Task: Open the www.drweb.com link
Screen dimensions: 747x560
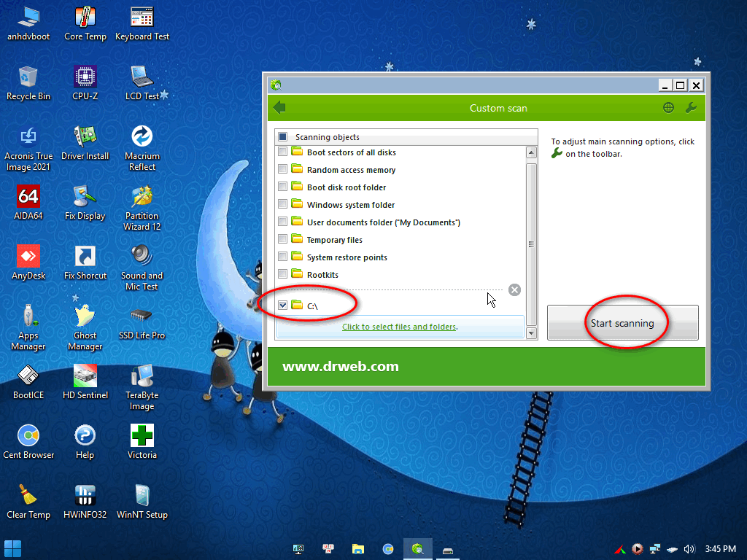Action: [x=340, y=366]
